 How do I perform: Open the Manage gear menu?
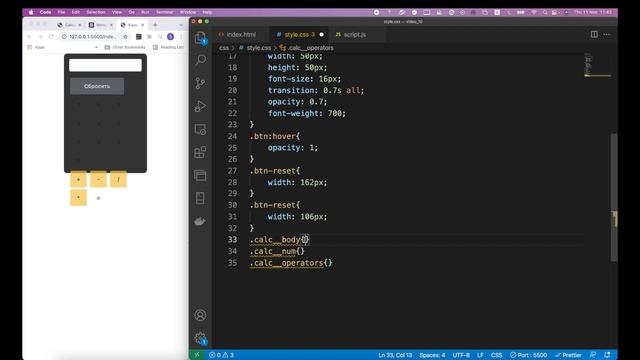pyautogui.click(x=200, y=338)
